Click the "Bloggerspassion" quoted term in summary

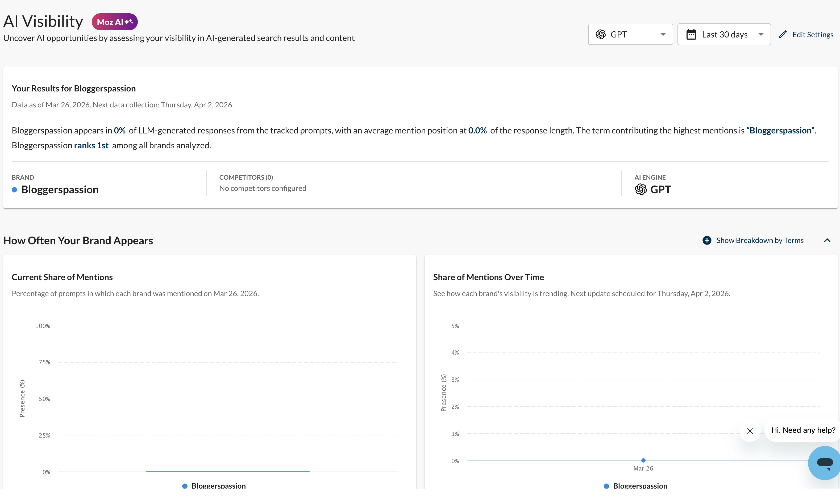coord(780,131)
